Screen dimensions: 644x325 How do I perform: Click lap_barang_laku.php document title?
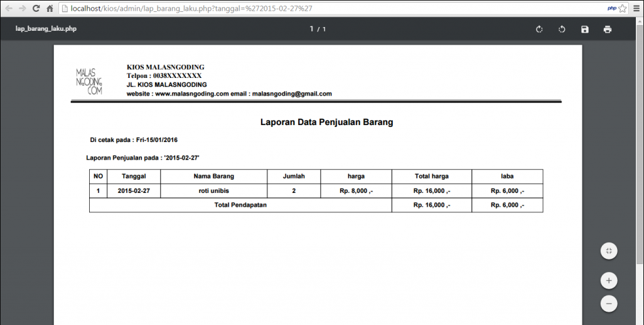tap(46, 29)
